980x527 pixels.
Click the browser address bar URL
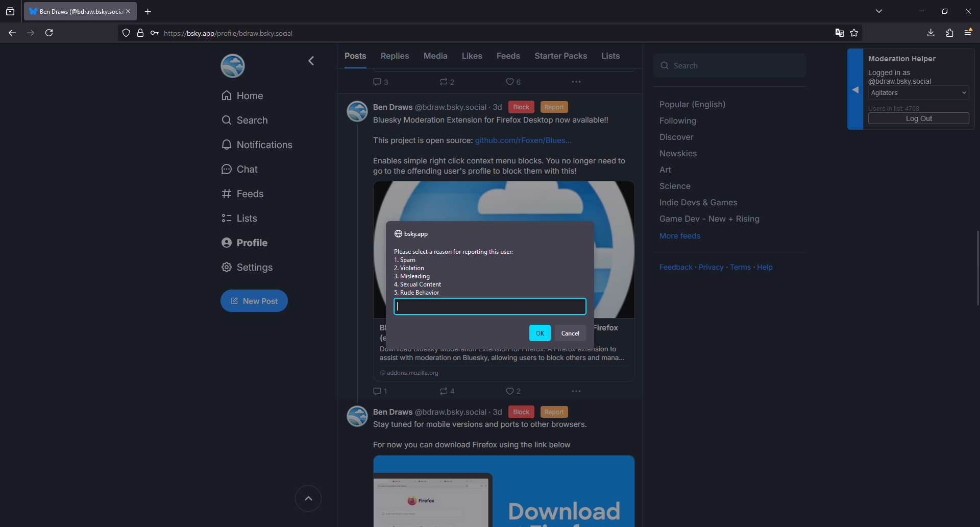click(228, 33)
